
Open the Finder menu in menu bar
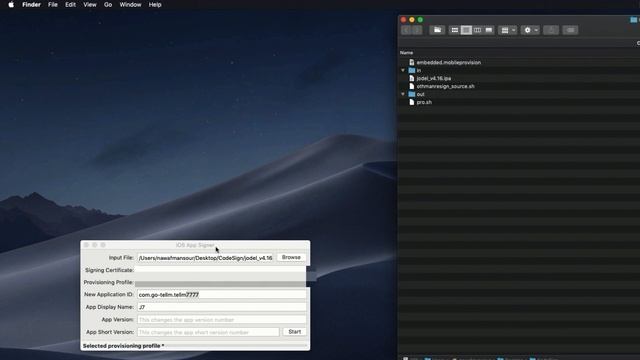tap(31, 5)
